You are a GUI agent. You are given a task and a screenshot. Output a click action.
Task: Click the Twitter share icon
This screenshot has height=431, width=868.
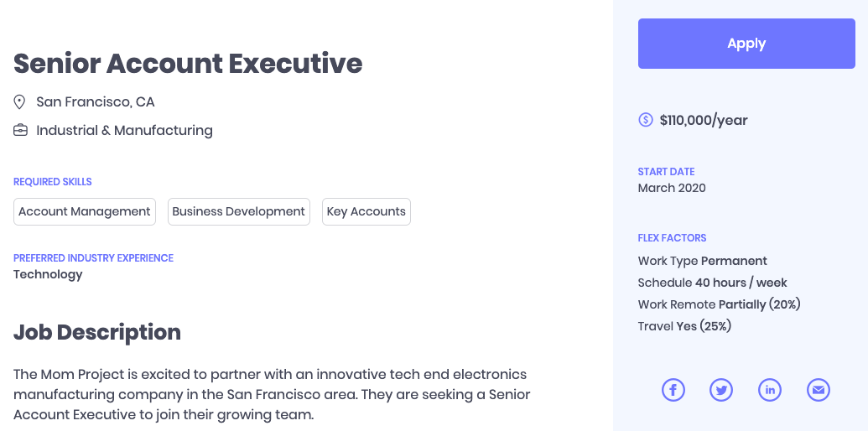(721, 390)
